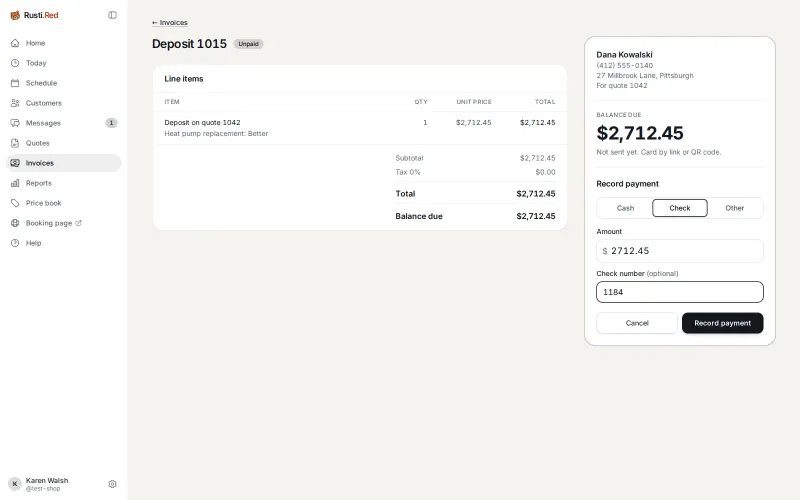Click the Cancel button
Viewport: 800px width, 500px height.
coord(637,323)
